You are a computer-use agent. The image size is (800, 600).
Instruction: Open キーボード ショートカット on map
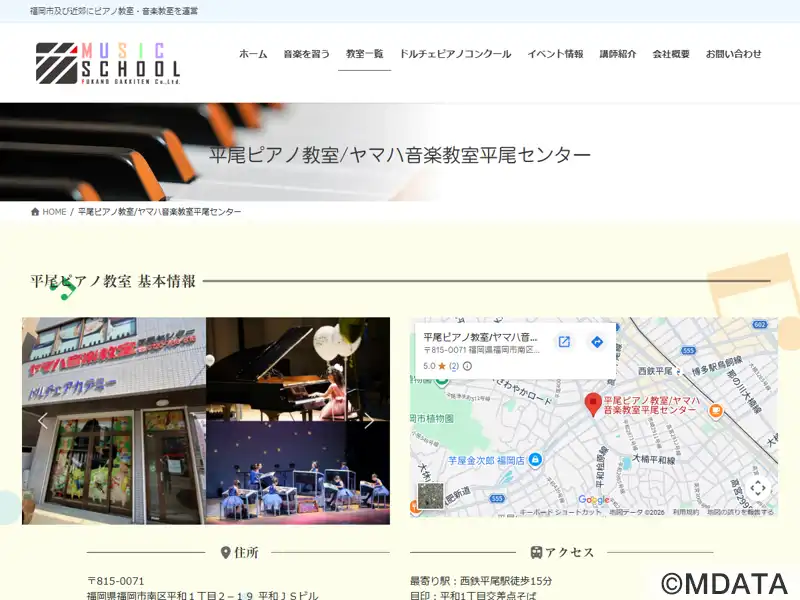[x=560, y=512]
